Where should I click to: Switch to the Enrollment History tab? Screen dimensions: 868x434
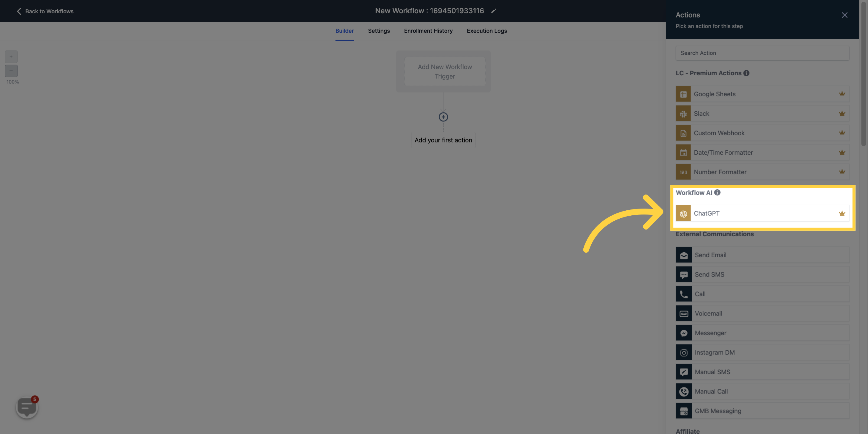(x=428, y=31)
